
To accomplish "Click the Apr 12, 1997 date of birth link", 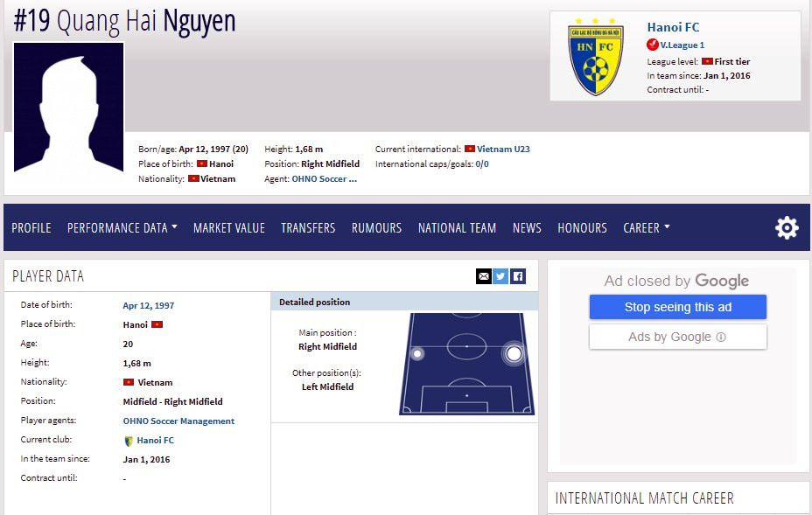I will tap(148, 306).
